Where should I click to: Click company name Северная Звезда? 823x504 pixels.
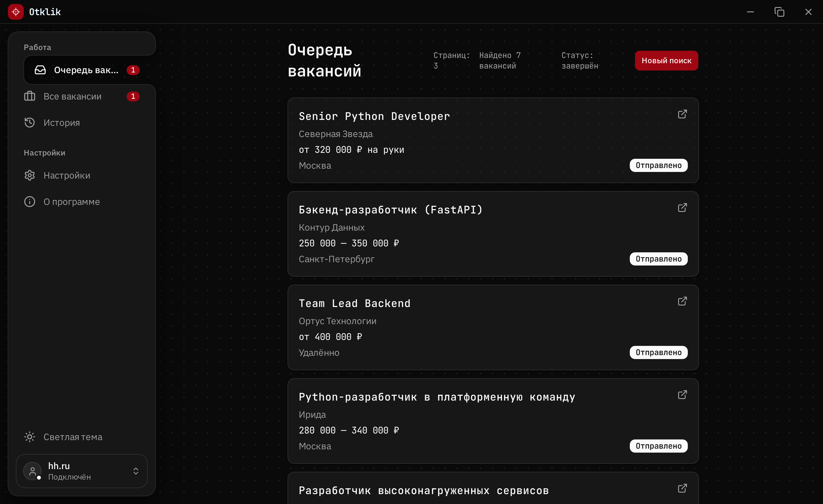click(x=335, y=134)
